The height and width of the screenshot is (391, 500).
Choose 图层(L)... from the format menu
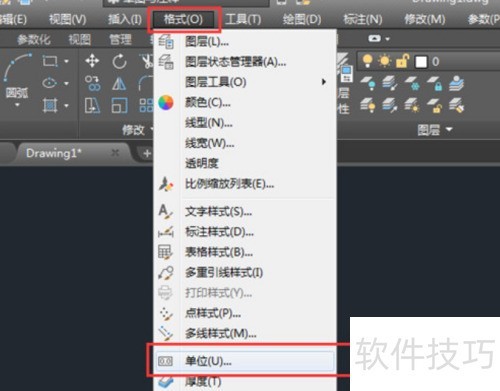click(245, 42)
